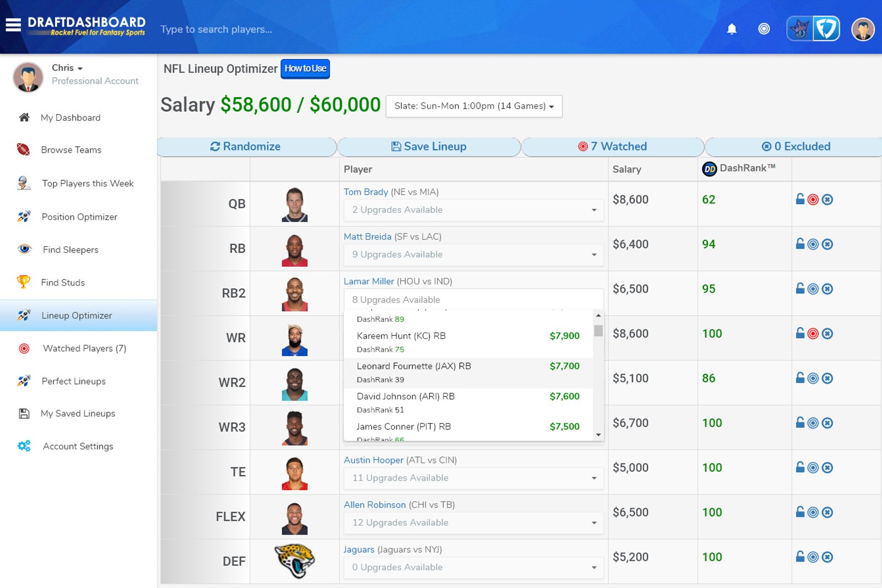Click the My Dashboard home icon
Image resolution: width=882 pixels, height=588 pixels.
[x=24, y=117]
